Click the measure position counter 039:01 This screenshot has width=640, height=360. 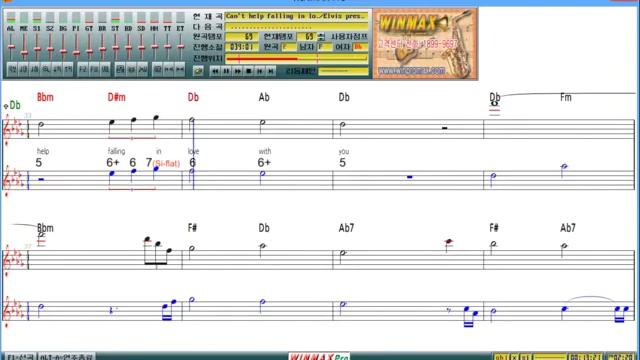coord(242,47)
